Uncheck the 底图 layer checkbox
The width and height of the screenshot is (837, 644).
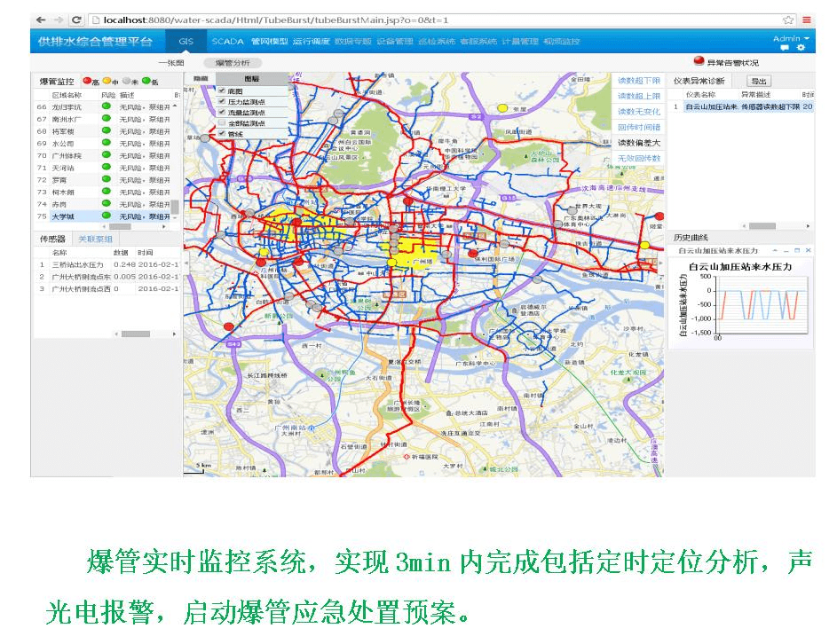[222, 90]
